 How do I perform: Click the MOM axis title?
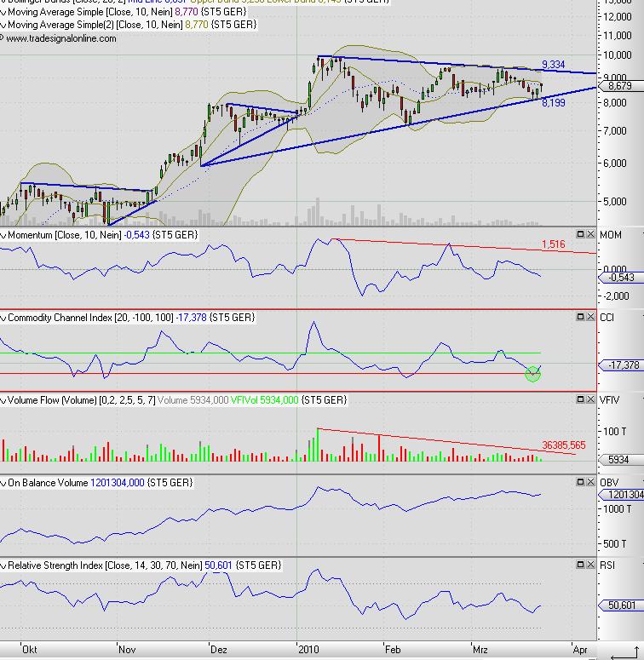coord(610,235)
